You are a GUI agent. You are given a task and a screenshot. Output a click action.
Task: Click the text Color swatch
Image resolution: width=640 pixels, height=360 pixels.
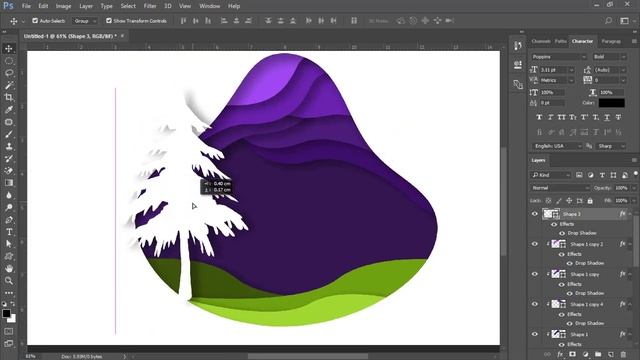coord(611,103)
